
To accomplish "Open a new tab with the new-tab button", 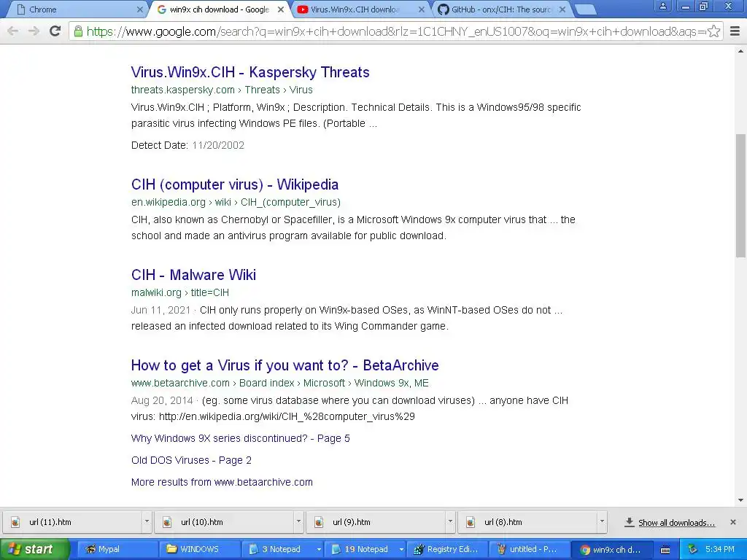I will (586, 9).
